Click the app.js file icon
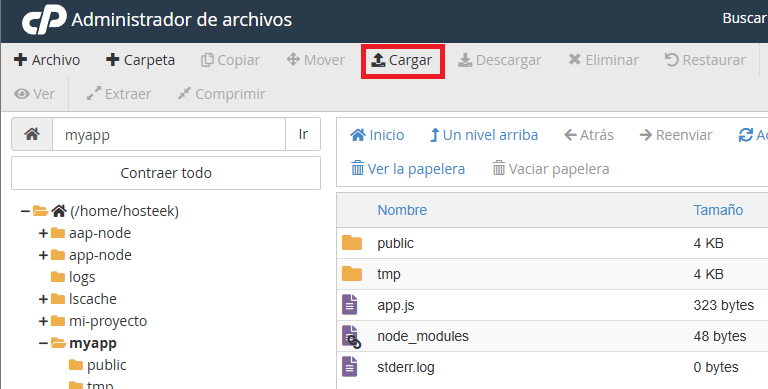The image size is (768, 389). coord(350,305)
